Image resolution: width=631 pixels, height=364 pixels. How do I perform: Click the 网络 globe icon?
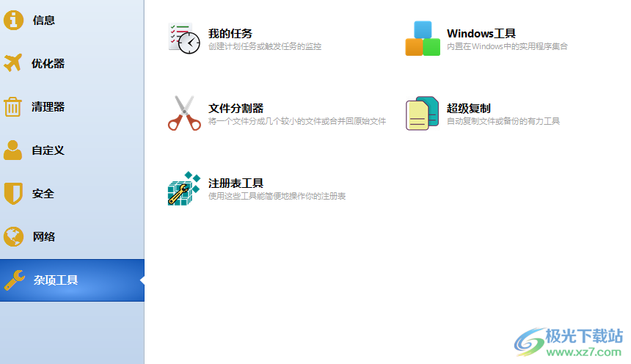(x=13, y=237)
